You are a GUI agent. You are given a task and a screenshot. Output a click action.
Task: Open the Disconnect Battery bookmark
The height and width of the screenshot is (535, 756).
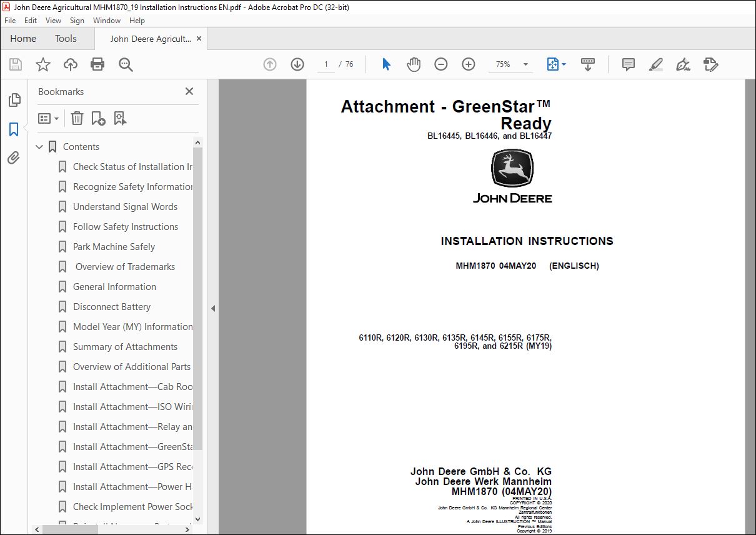click(x=112, y=307)
